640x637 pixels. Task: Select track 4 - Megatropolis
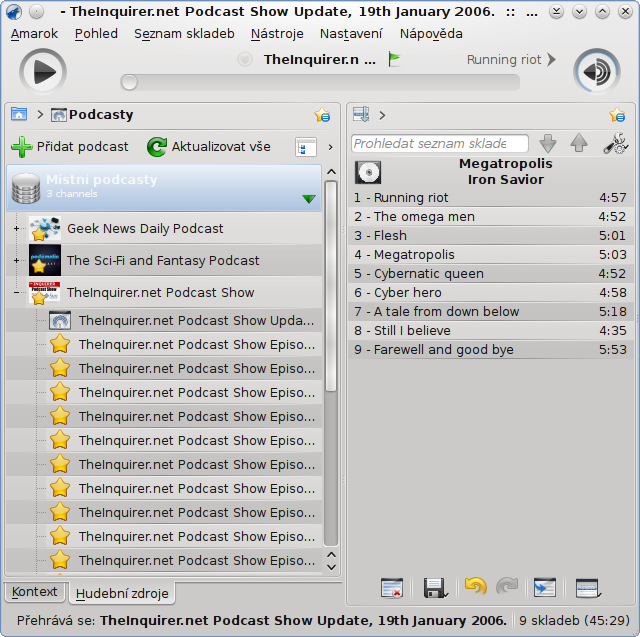(x=490, y=255)
